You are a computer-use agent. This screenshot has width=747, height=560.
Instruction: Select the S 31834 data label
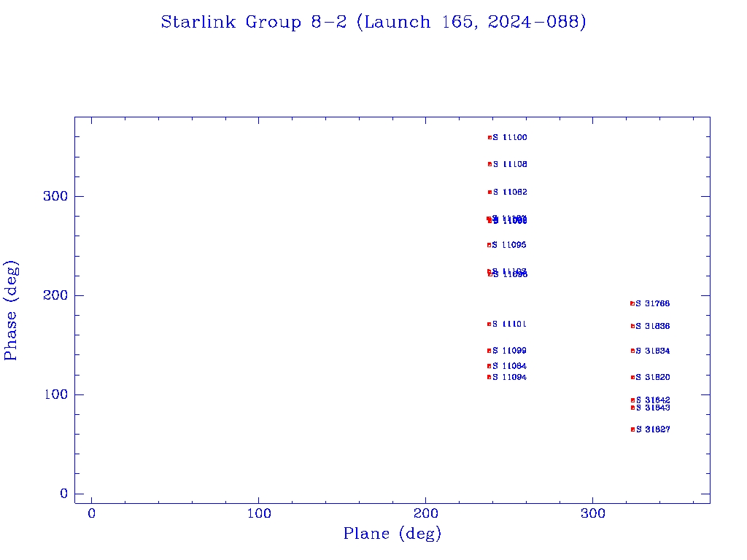[x=653, y=351]
